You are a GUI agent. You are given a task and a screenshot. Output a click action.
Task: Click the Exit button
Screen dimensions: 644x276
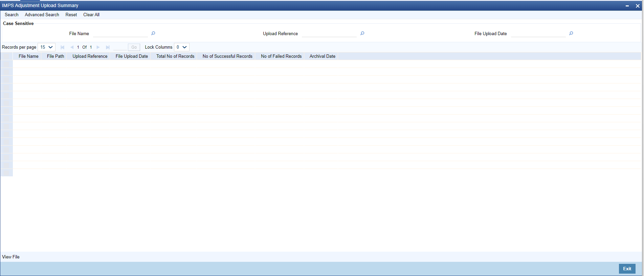pyautogui.click(x=627, y=269)
